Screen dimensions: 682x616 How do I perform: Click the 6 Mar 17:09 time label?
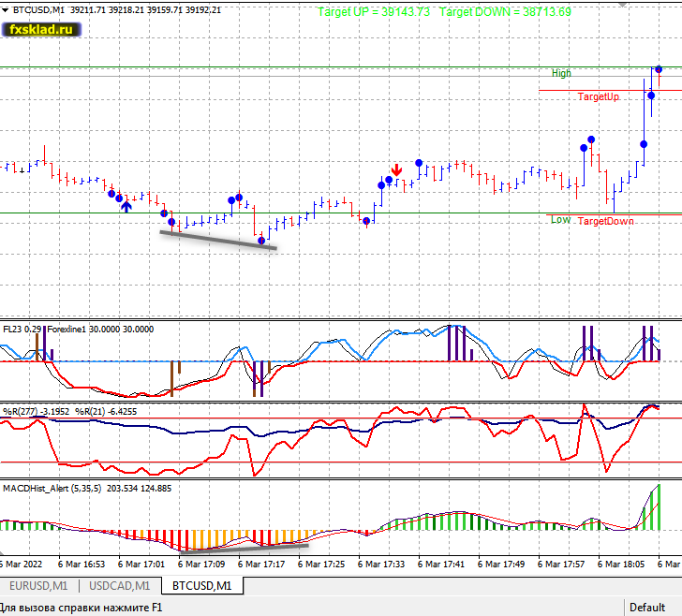point(201,564)
